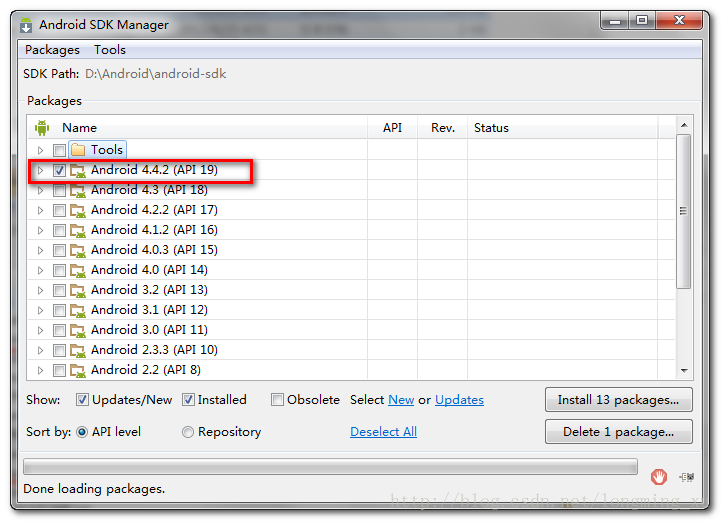Click the scrollbar up arrow
The height and width of the screenshot is (521, 721).
(684, 125)
